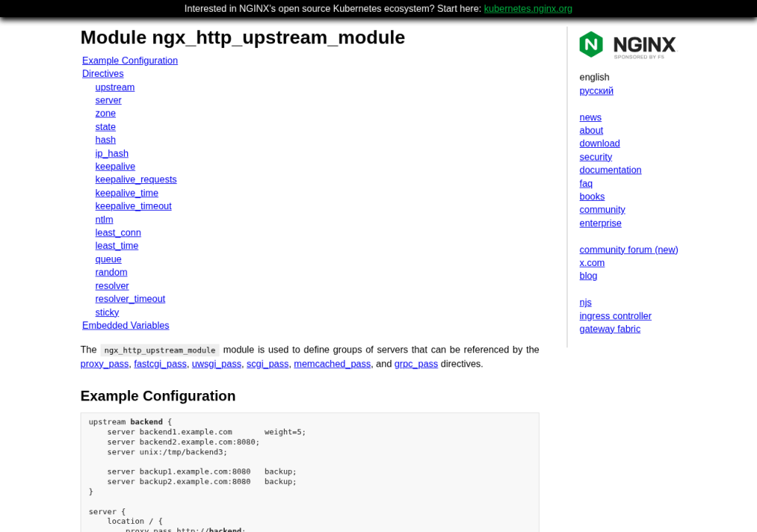Follow the scgi_pass link
Viewport: 757px width, 532px height.
pyautogui.click(x=268, y=364)
